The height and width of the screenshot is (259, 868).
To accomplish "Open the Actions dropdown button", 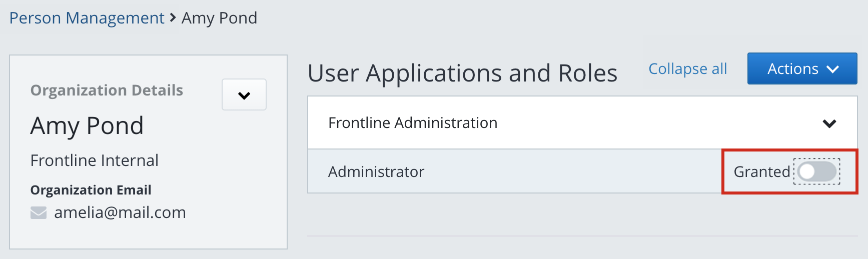I will point(801,68).
